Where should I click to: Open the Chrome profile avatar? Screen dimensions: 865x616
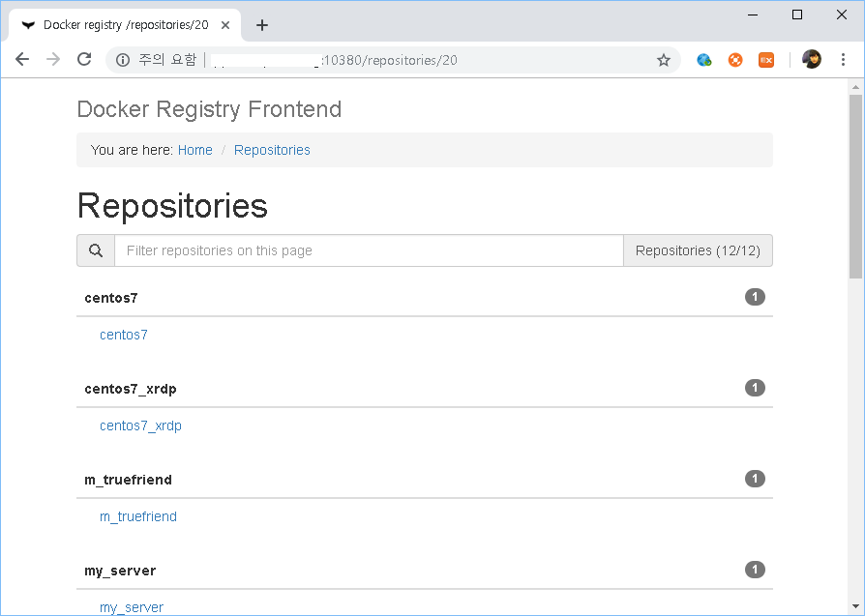click(812, 60)
